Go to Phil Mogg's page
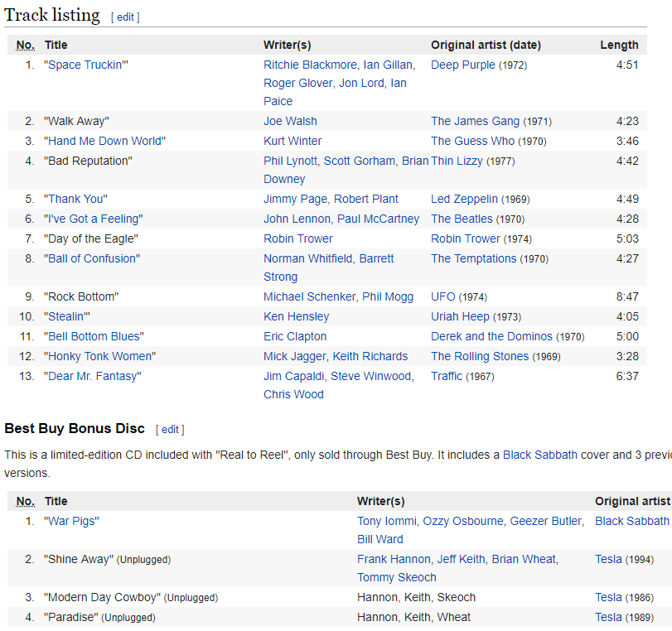The height and width of the screenshot is (631, 672). coord(388,296)
